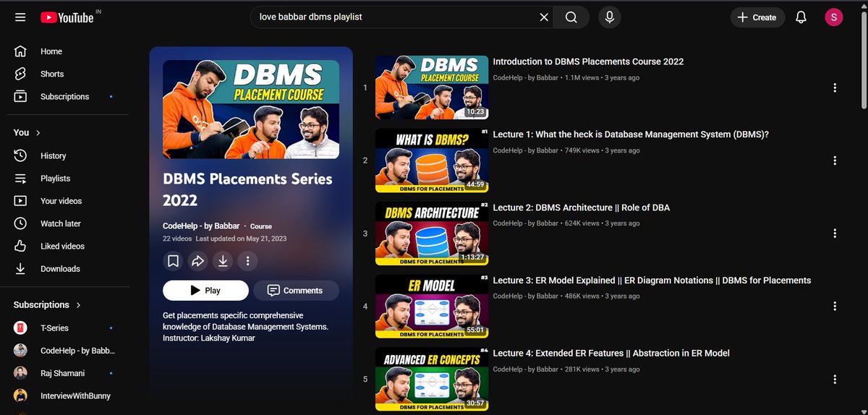868x415 pixels.
Task: Open channel link under Lecture 1 title
Action: point(525,151)
